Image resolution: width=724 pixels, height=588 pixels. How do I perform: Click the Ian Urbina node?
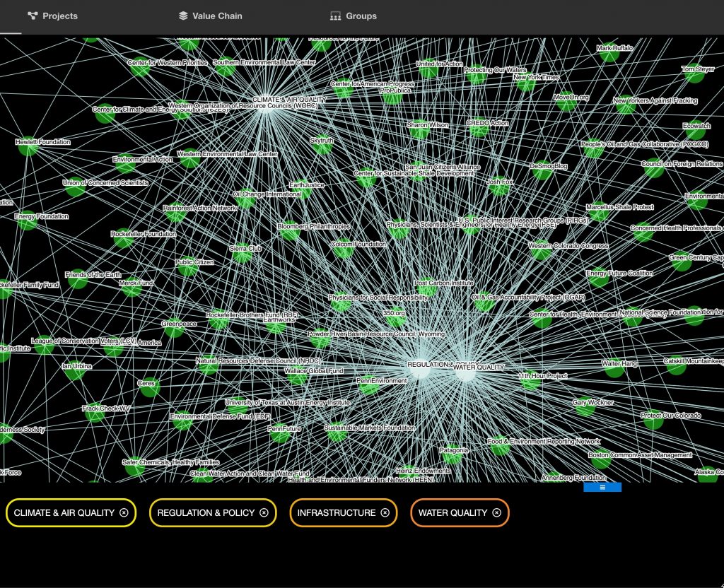pos(75,370)
